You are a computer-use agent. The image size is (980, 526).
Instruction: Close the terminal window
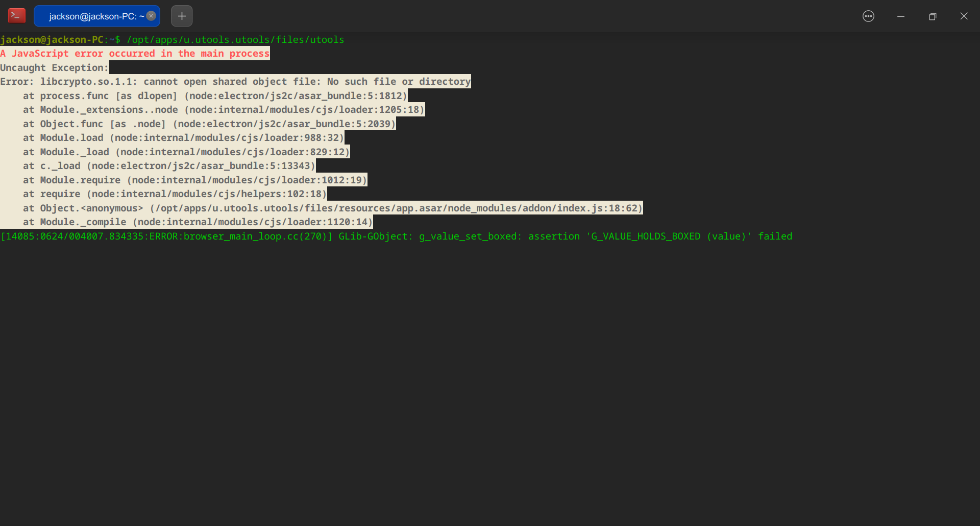964,16
